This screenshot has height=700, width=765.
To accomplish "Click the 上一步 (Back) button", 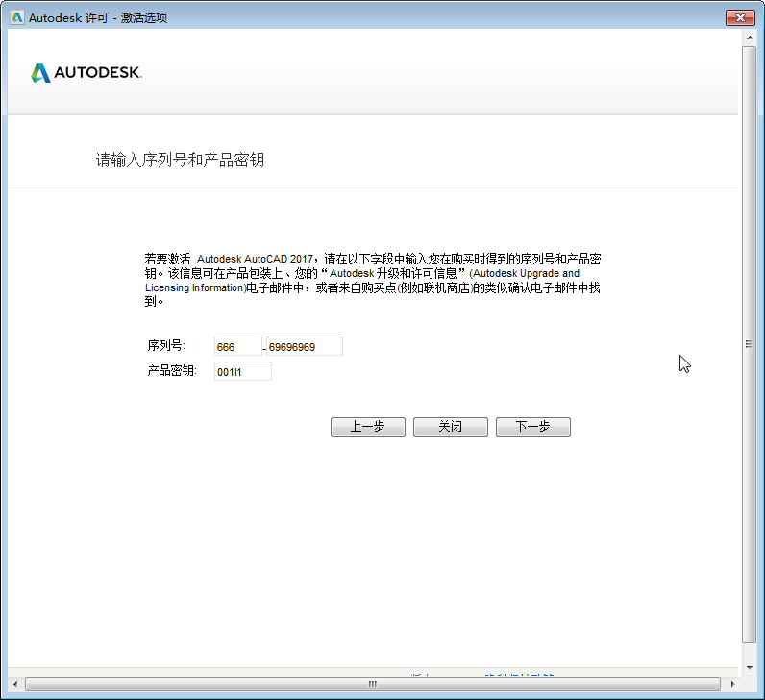I will point(368,427).
